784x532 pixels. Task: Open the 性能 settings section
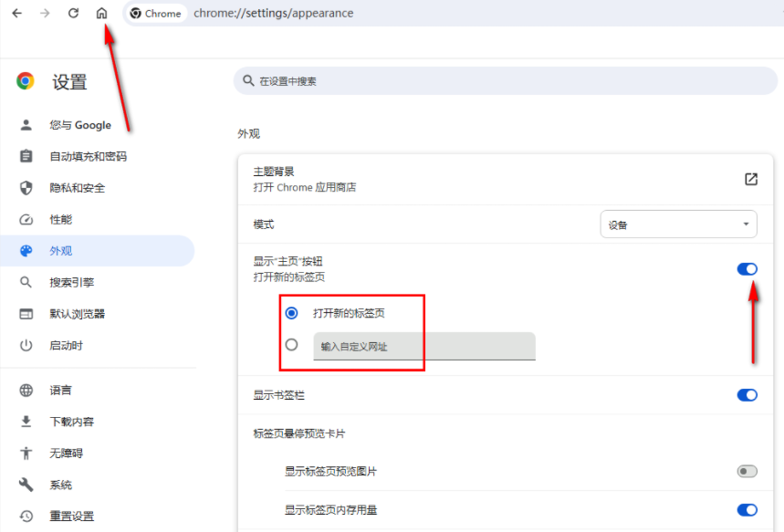coord(98,220)
